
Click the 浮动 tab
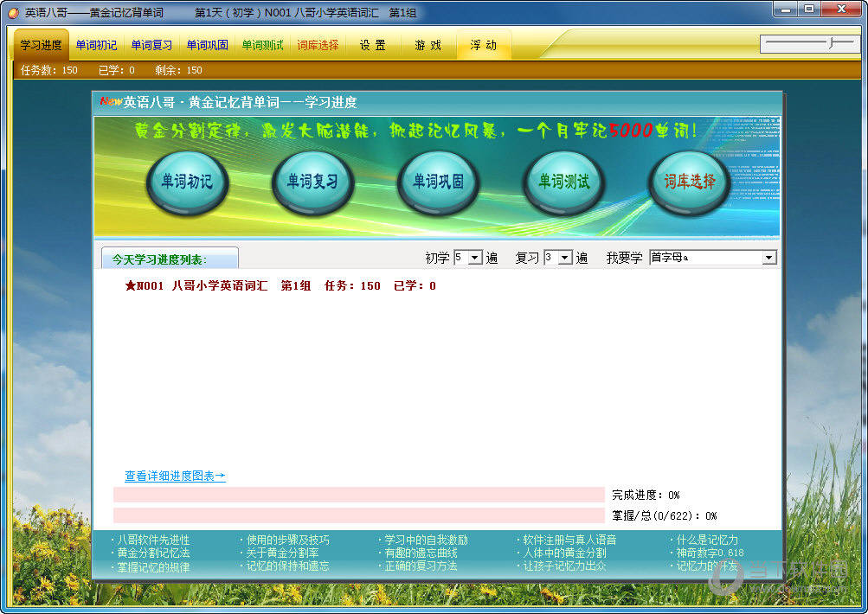pos(483,45)
